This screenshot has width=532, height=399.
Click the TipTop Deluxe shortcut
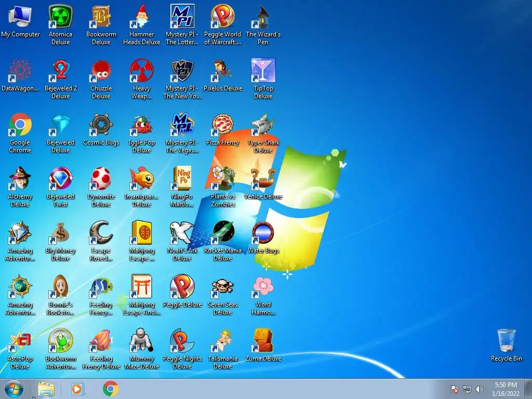263,70
